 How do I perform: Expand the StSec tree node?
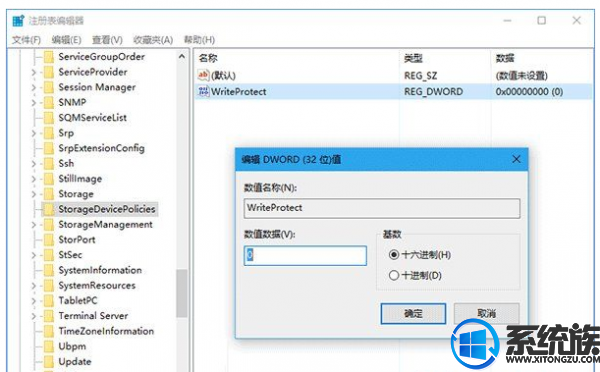click(34, 255)
